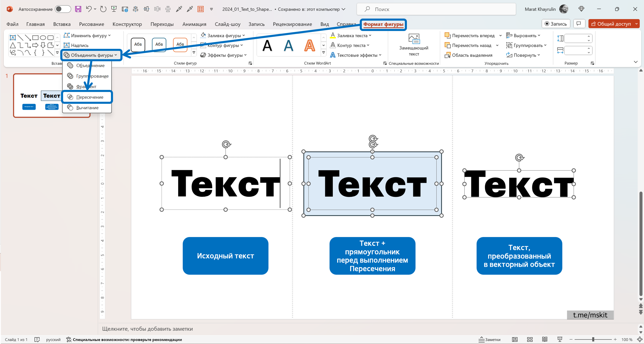Apply the orange WordArt A style
The width and height of the screenshot is (644, 344).
[x=310, y=46]
